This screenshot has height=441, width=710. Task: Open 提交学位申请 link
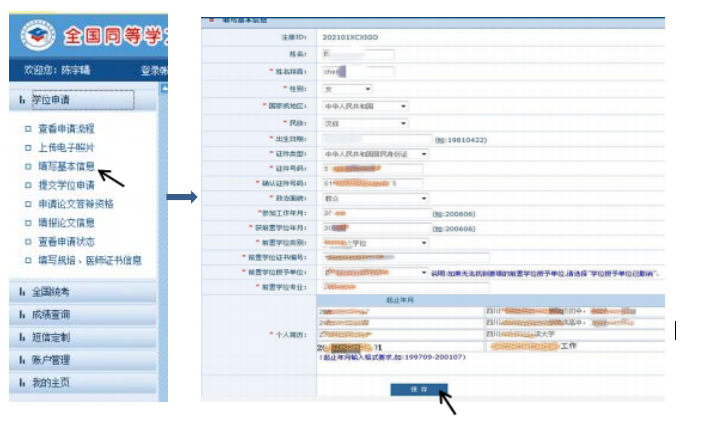coord(66,185)
